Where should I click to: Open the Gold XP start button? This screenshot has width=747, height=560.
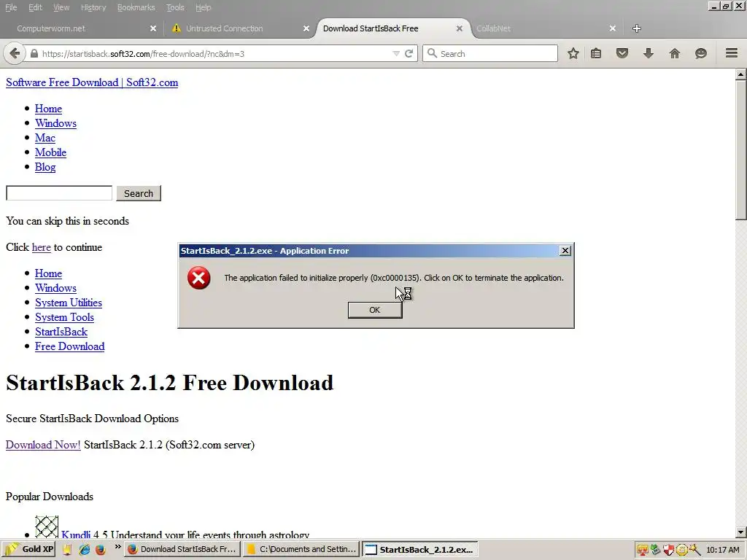[x=28, y=550]
